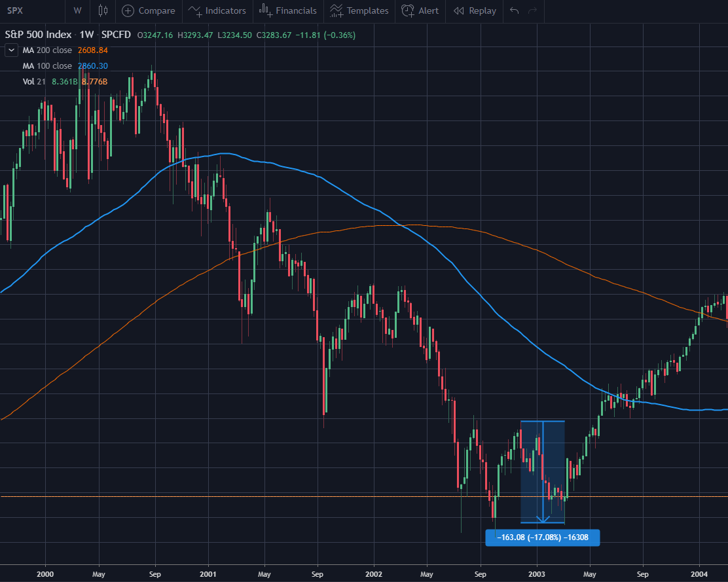Open the Templates icon
Viewport: 728px width, 582px height.
(x=336, y=10)
